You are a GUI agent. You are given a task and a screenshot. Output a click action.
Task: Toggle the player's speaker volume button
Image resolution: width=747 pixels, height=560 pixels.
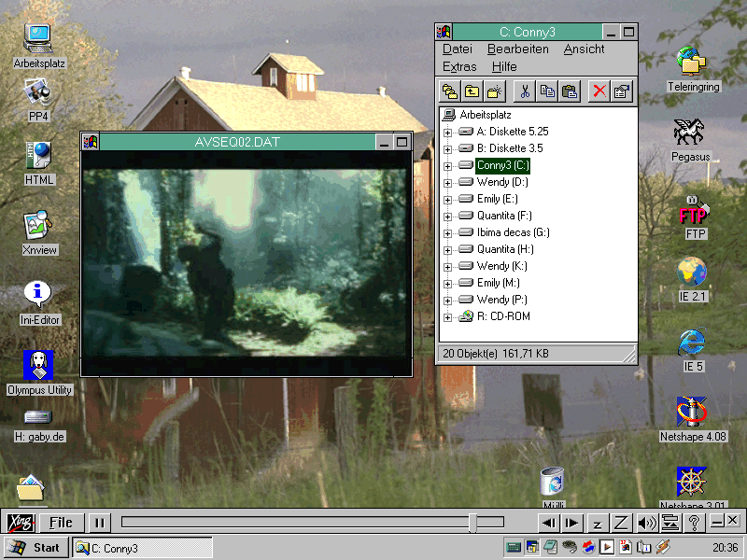pos(645,523)
